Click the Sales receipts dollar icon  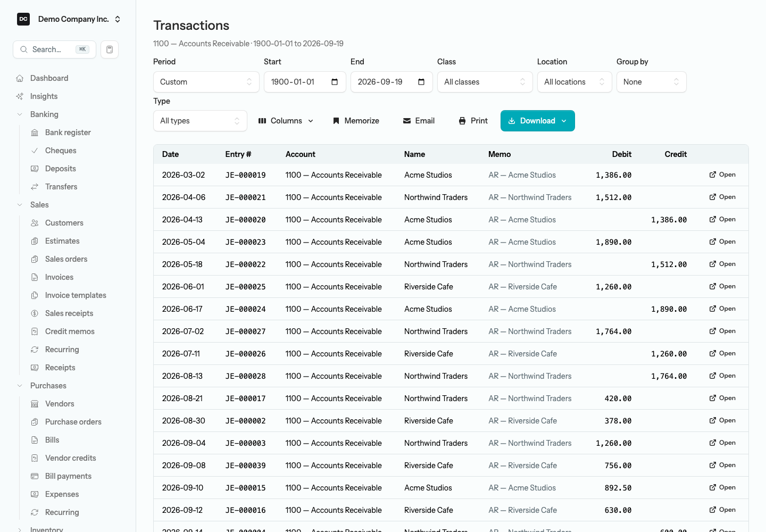pyautogui.click(x=35, y=313)
